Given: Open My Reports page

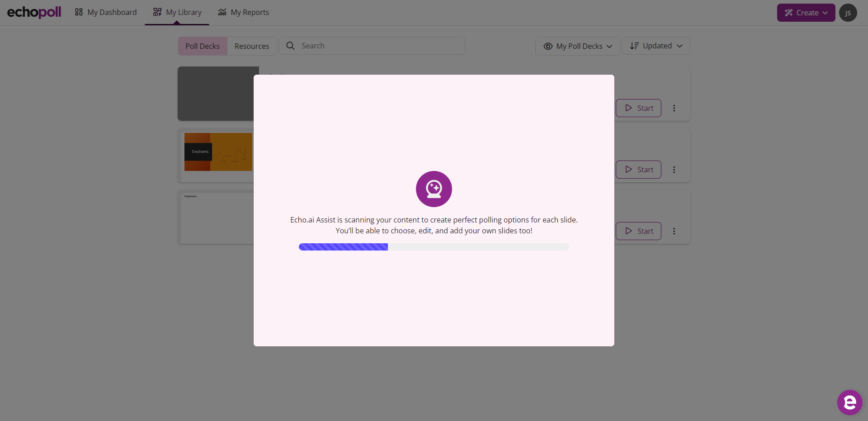Looking at the screenshot, I should (243, 12).
